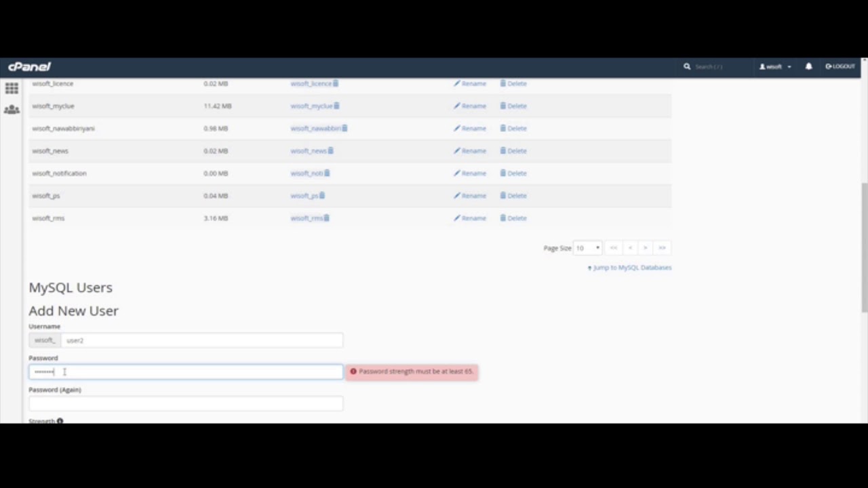Viewport: 868px width, 488px height.
Task: Rename the wisoft_licence database
Action: coord(470,83)
